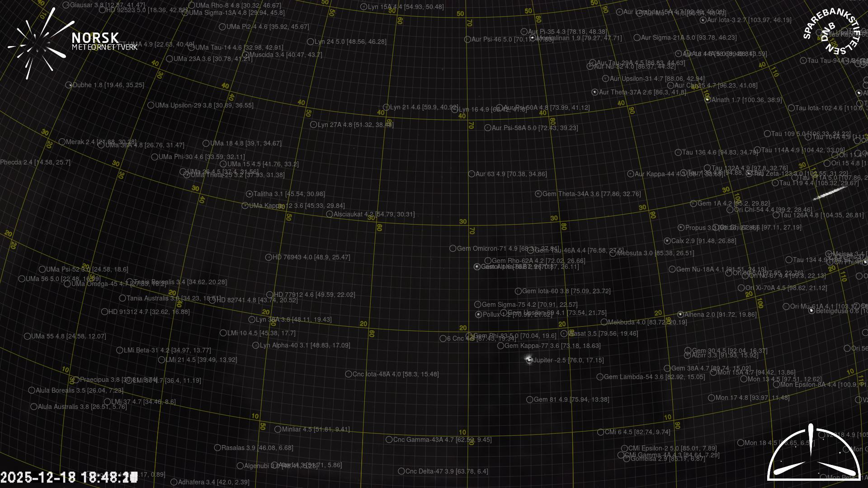Select the Pollux star circle marker
Image resolution: width=868 pixels, height=488 pixels.
tap(478, 314)
